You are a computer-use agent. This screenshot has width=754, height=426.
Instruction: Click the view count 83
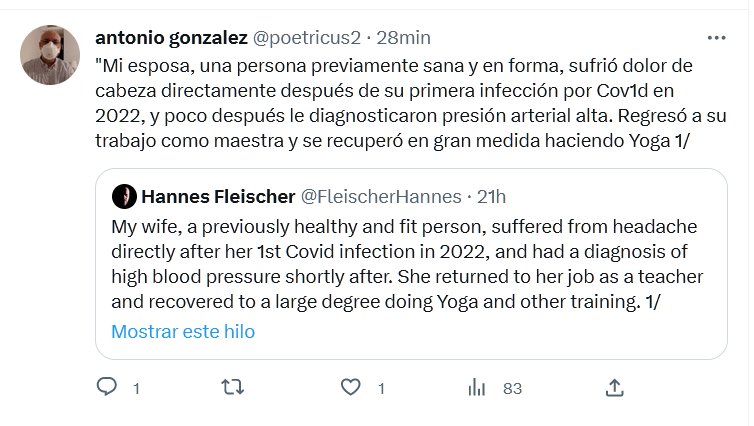coord(512,388)
